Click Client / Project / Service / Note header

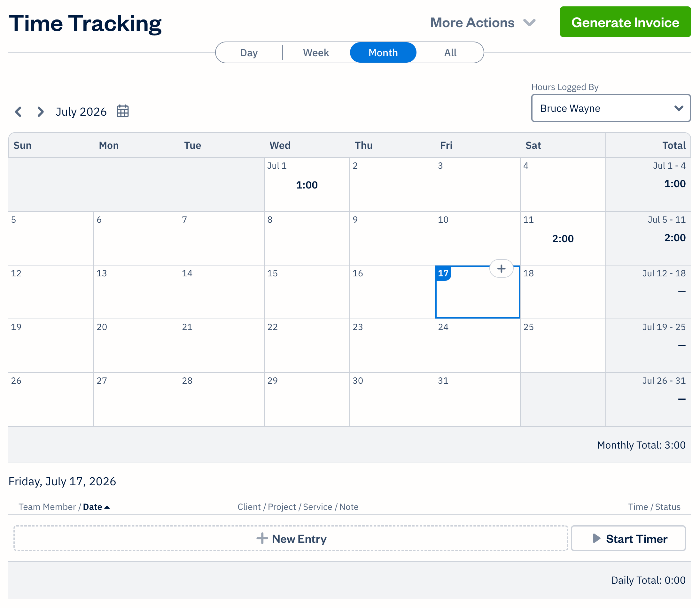(298, 507)
